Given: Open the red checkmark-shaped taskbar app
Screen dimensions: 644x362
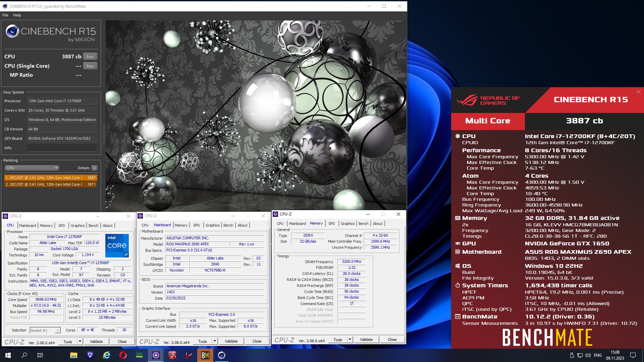Looking at the screenshot, I should pos(189,355).
